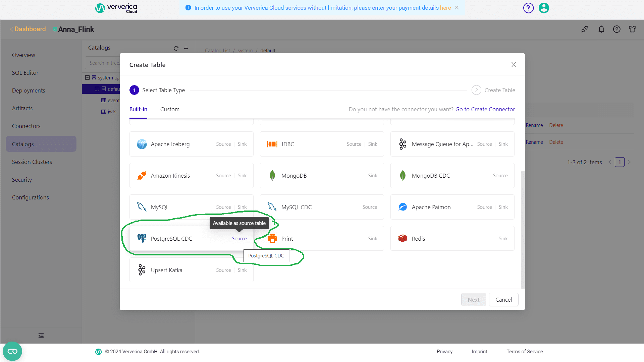This screenshot has width=644, height=362.
Task: Select the PostgreSQL CDC connector name
Action: (171, 239)
